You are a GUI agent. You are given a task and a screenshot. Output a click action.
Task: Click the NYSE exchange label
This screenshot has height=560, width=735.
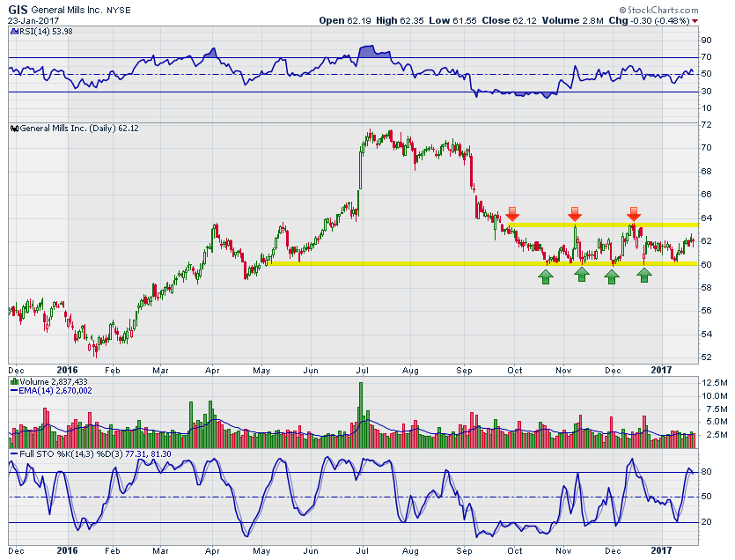click(119, 10)
